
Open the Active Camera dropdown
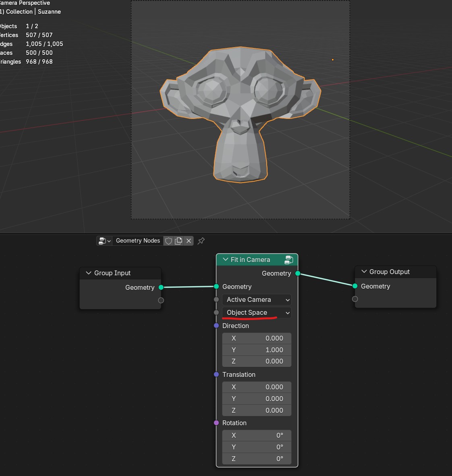[x=257, y=299]
